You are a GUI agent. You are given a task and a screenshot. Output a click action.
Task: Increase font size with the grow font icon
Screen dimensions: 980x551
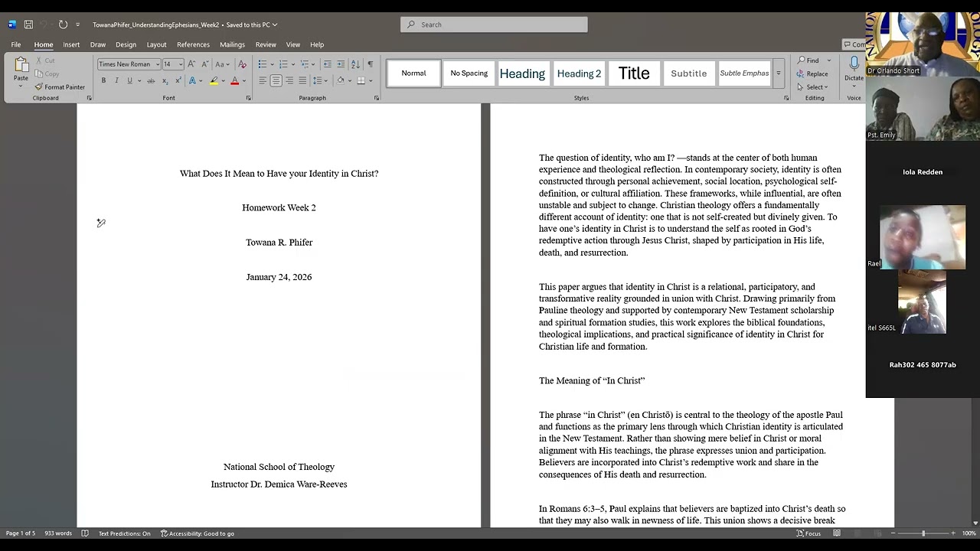tap(191, 64)
